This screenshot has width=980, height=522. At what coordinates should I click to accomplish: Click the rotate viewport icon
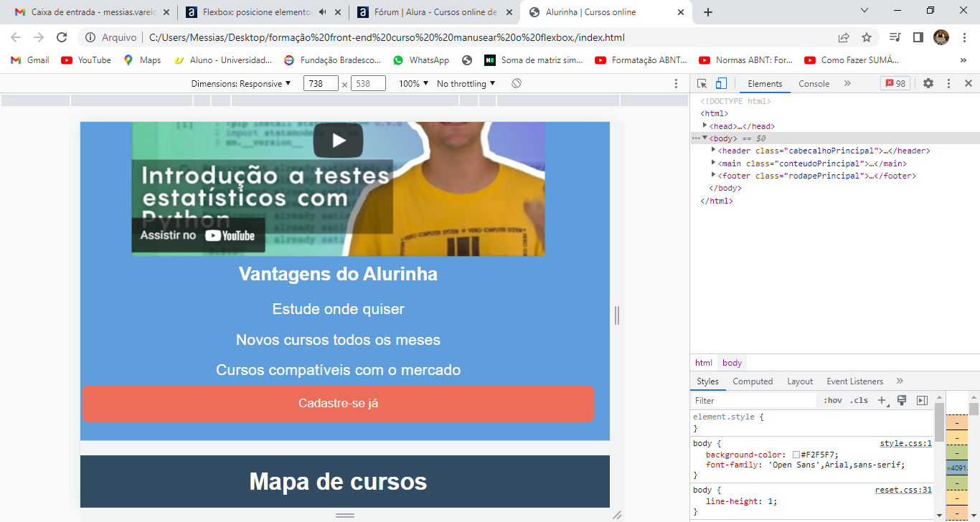click(517, 84)
